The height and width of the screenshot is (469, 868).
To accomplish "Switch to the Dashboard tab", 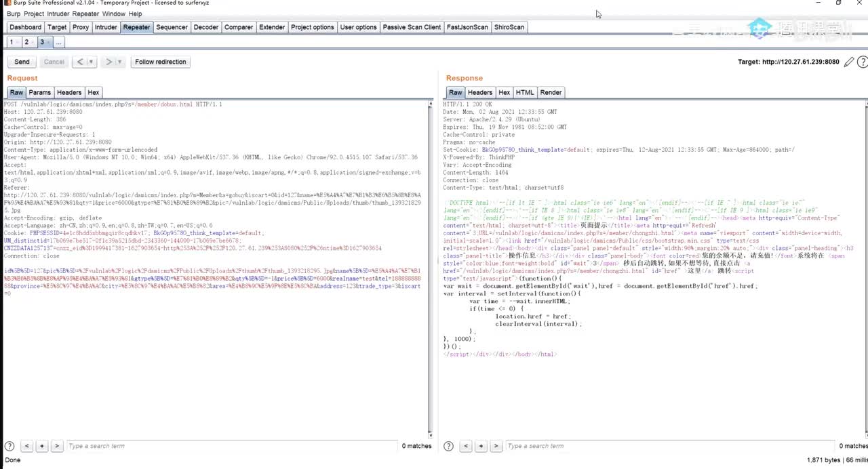I will tap(25, 27).
